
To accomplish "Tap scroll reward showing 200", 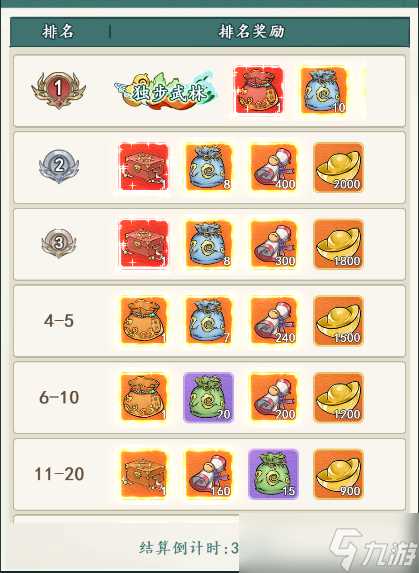I will 274,398.
